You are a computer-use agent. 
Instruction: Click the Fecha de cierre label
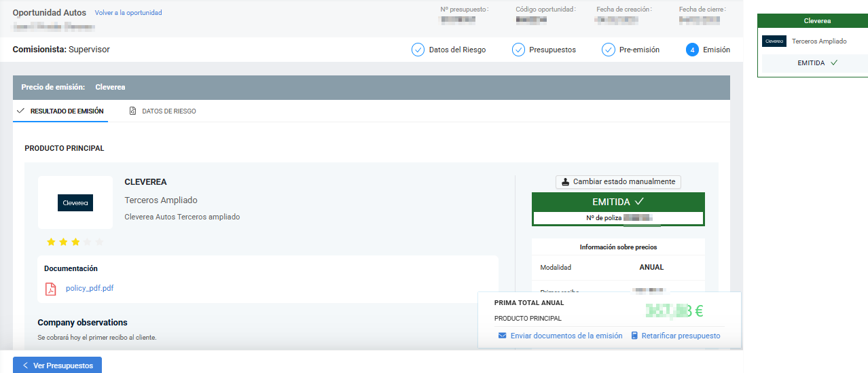[x=702, y=10]
